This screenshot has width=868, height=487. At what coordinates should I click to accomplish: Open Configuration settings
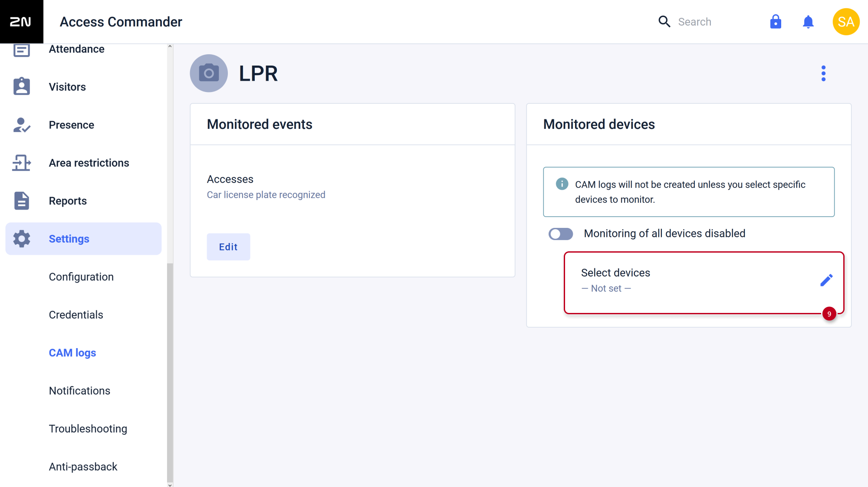click(81, 277)
